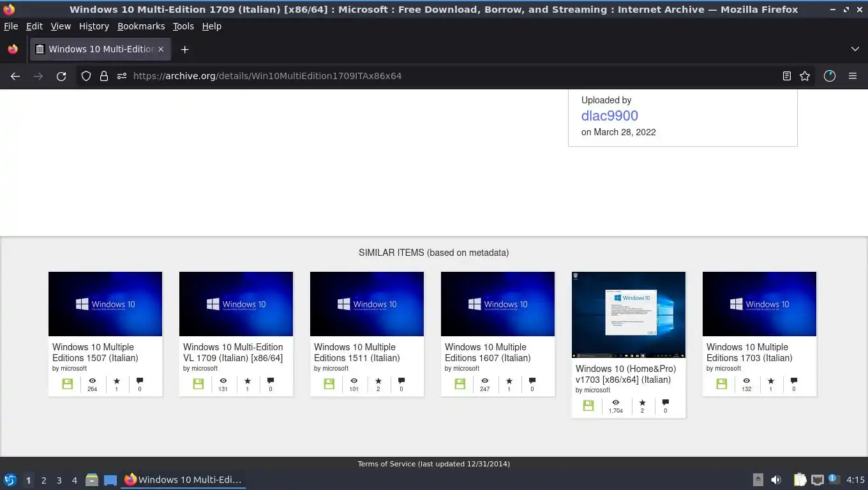Viewport: 868px width, 490px height.
Task: Click the Home&Pro v1703 screenshot thumbnail
Action: tap(629, 315)
